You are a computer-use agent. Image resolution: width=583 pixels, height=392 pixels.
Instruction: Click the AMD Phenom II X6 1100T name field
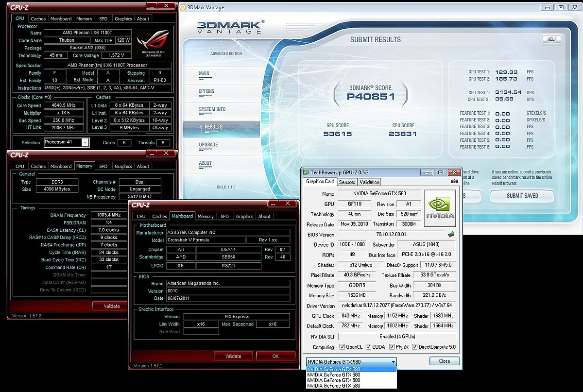[x=87, y=33]
